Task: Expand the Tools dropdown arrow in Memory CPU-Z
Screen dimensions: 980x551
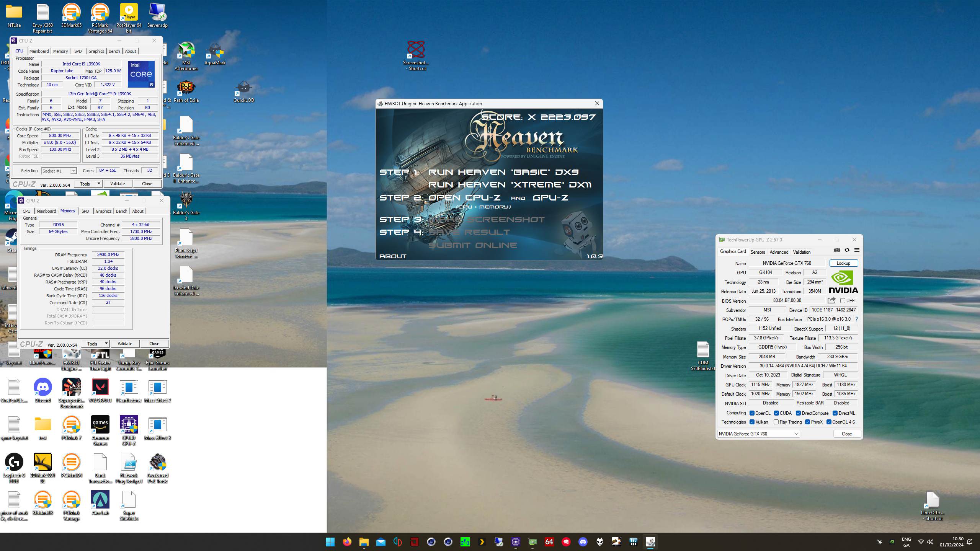Action: (x=106, y=344)
